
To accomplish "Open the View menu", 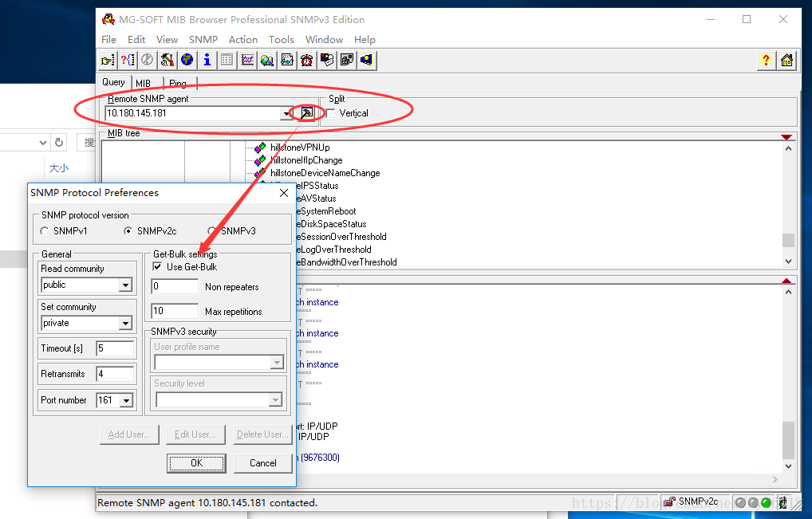I will click(x=167, y=39).
